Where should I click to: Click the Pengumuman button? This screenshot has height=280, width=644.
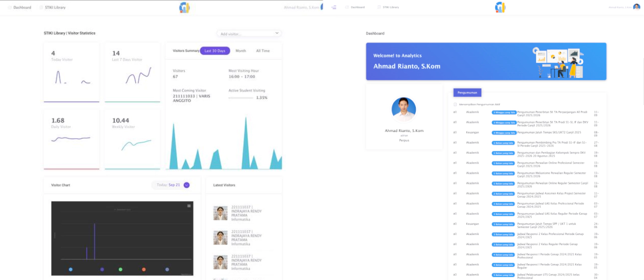tap(467, 92)
